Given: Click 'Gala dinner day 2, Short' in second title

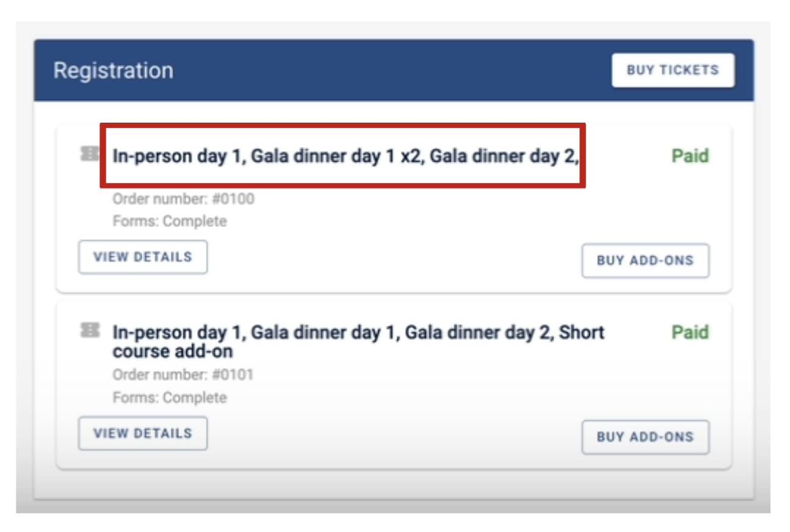Looking at the screenshot, I should point(505,332).
